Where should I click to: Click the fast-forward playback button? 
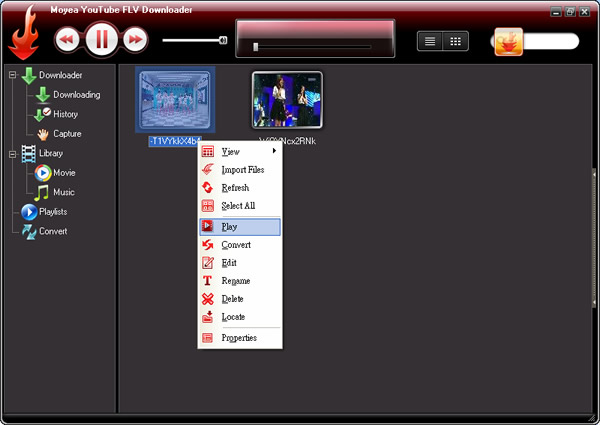pos(135,39)
